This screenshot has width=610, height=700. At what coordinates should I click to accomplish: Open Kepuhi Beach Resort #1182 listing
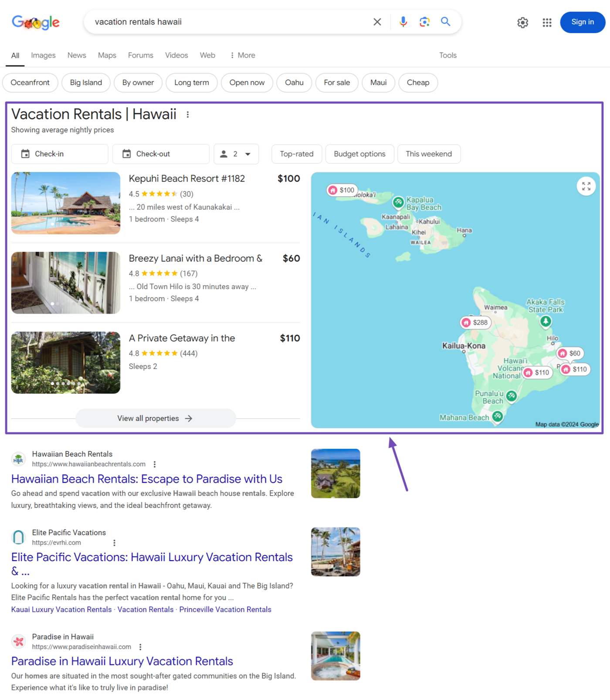(x=187, y=179)
